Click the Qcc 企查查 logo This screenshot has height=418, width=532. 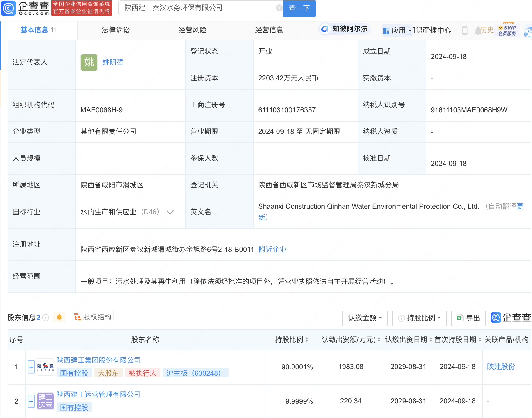coord(25,8)
